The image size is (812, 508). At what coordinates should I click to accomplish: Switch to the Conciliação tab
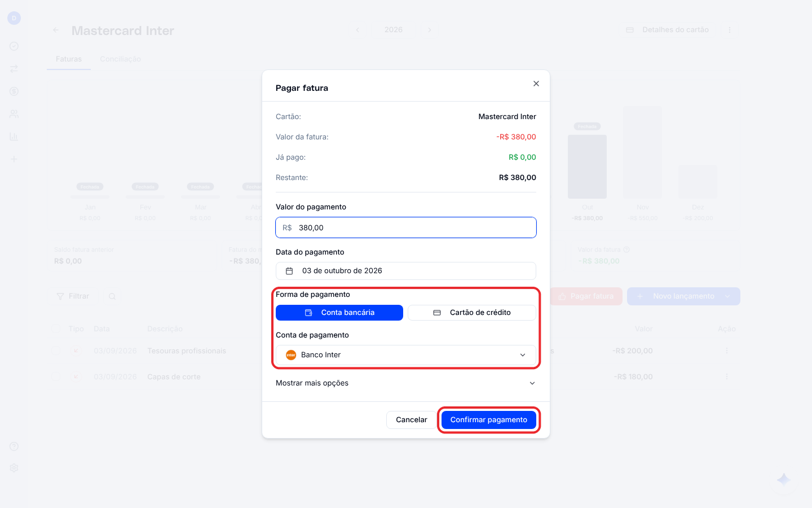121,59
